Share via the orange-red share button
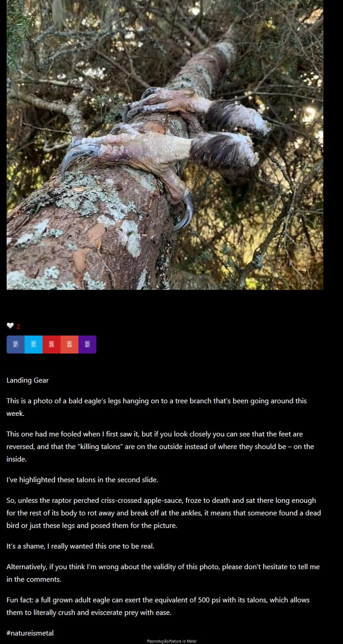The width and height of the screenshot is (343, 644). coord(69,344)
